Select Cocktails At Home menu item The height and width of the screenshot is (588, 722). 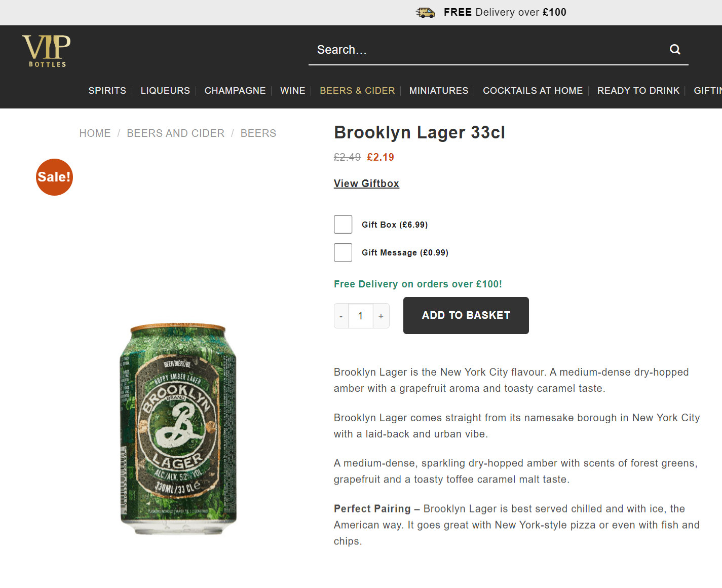coord(533,91)
